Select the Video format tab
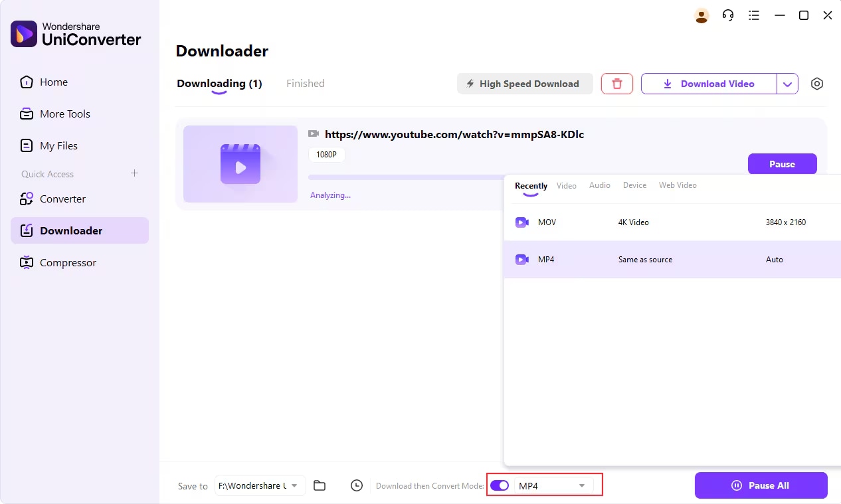The image size is (841, 504). pyautogui.click(x=567, y=186)
